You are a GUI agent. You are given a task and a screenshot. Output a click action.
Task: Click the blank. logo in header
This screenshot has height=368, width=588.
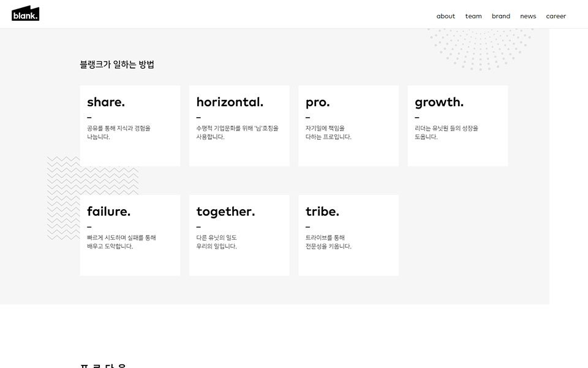pyautogui.click(x=25, y=13)
